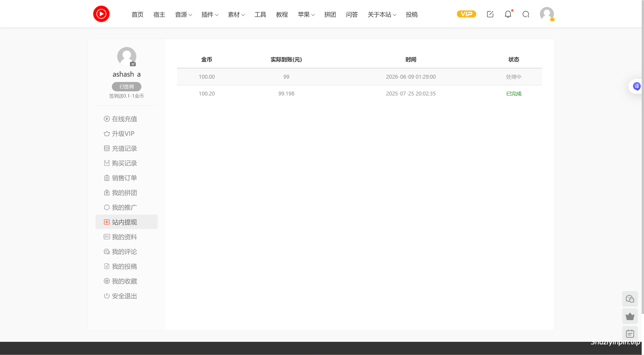This screenshot has width=644, height=355.
Task: Click the 升级VIP crown icon
Action: point(107,134)
